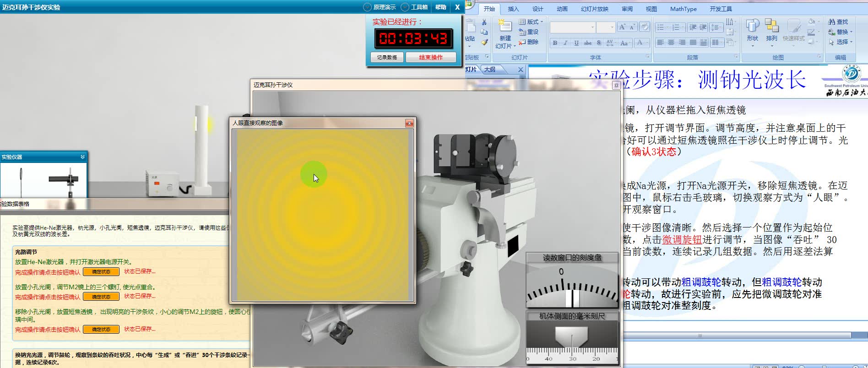Toggle Underline formatting in PowerPoint
The height and width of the screenshot is (368, 868).
pos(576,43)
